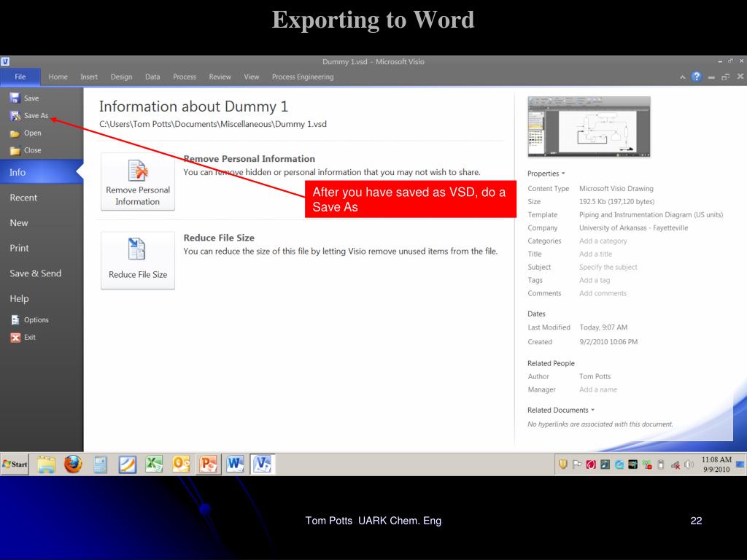This screenshot has height=560, width=747.
Task: Select the Info backstage section
Action: tap(42, 172)
